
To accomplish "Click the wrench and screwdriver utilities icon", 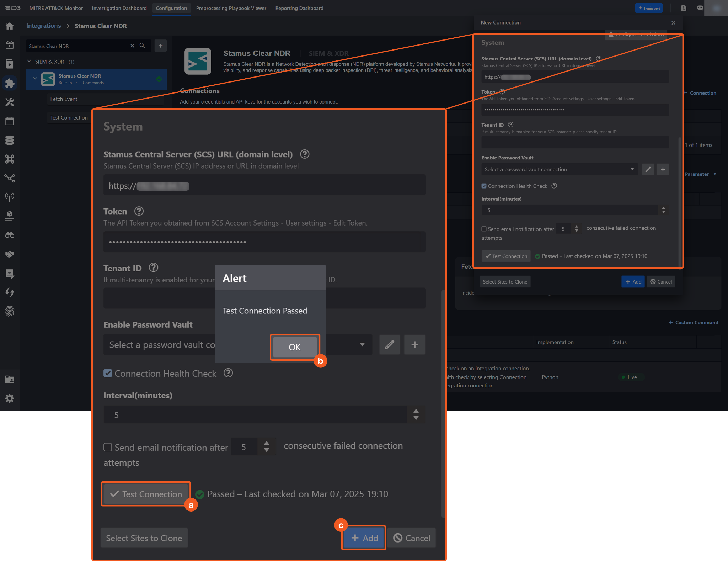I will coord(10,102).
